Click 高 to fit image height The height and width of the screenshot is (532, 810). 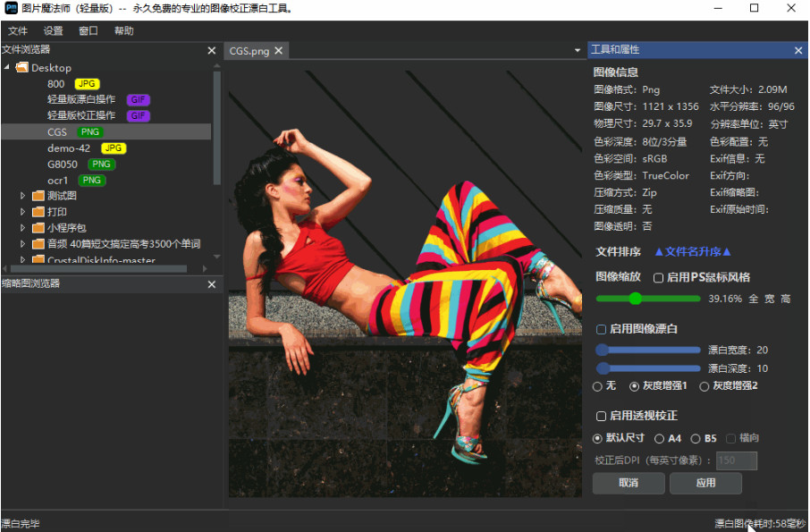point(786,299)
